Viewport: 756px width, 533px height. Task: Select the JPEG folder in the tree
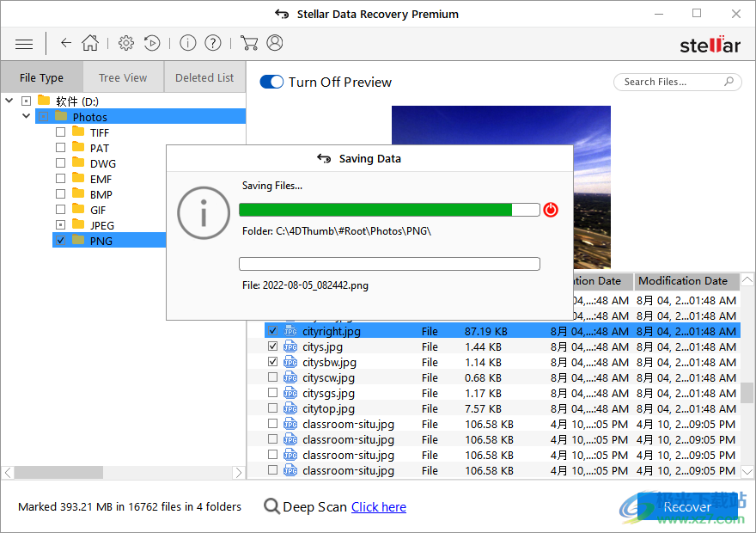pos(102,226)
